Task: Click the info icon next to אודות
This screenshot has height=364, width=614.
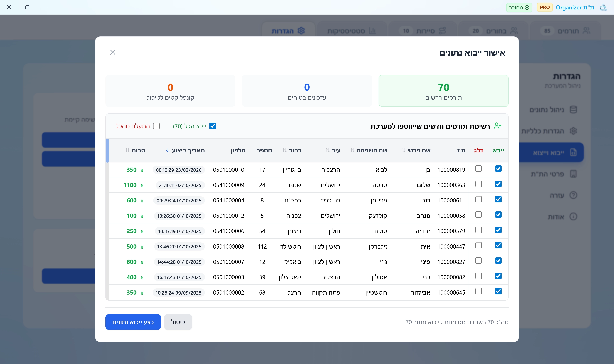Action: click(573, 217)
